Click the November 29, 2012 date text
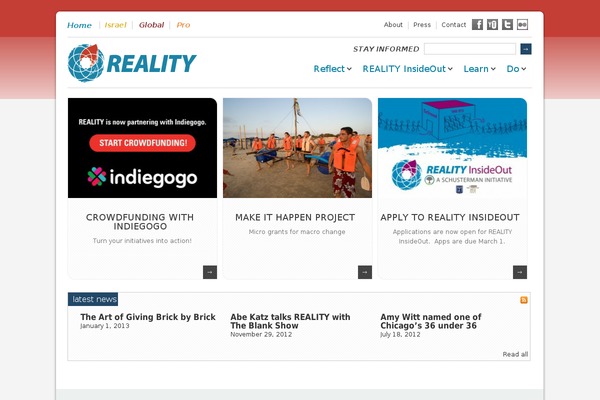The height and width of the screenshot is (400, 600). point(261,334)
